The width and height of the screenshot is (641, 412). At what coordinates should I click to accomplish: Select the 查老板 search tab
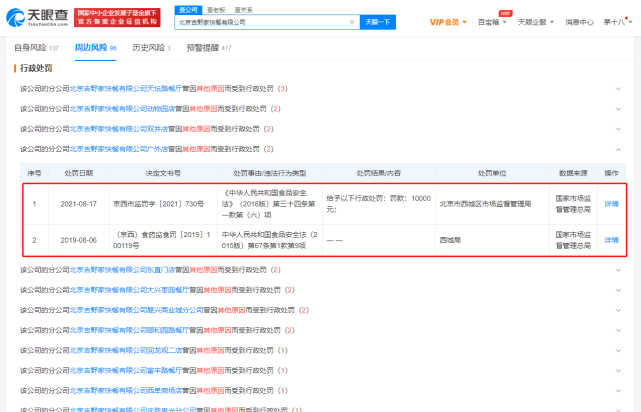216,10
